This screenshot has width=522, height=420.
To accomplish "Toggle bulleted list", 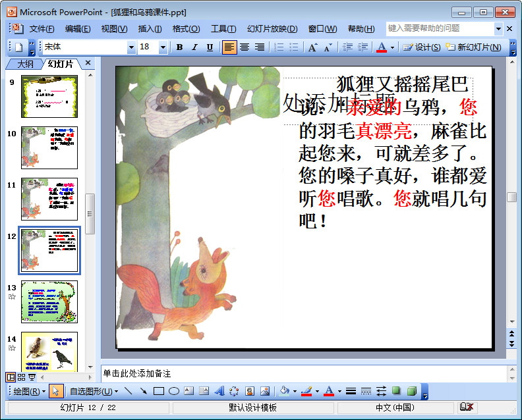I will 294,47.
